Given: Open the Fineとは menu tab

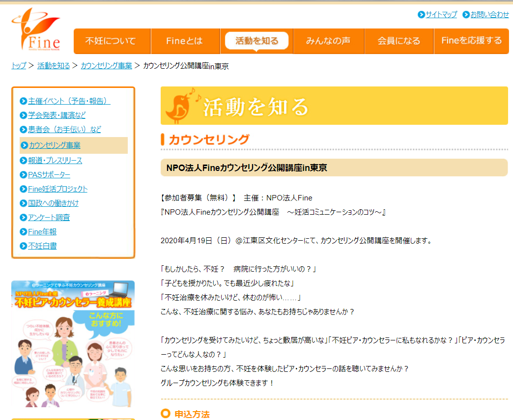Looking at the screenshot, I should coord(185,41).
